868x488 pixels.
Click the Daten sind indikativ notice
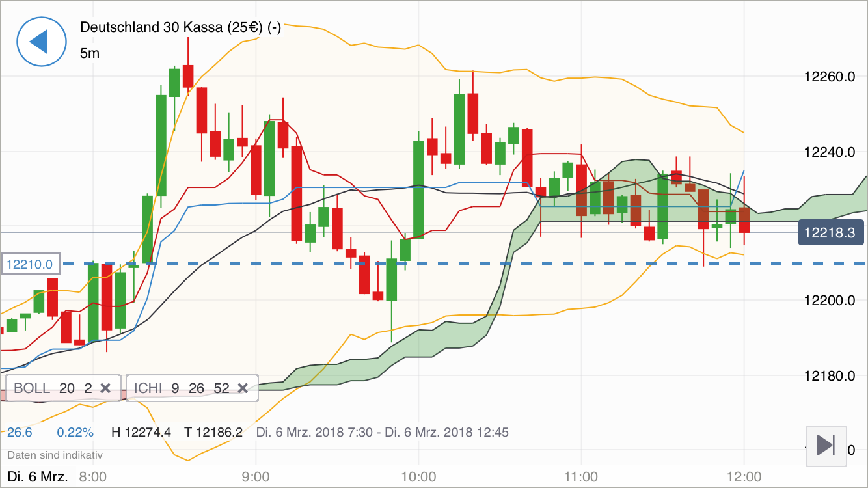[55, 455]
